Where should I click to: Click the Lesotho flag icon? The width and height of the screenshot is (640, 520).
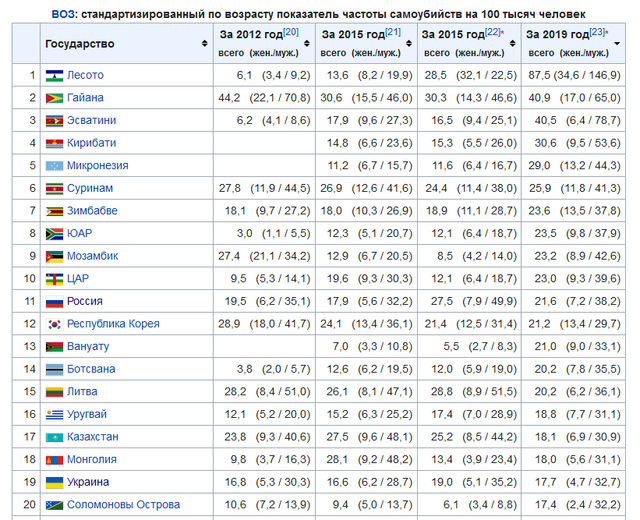(x=54, y=76)
